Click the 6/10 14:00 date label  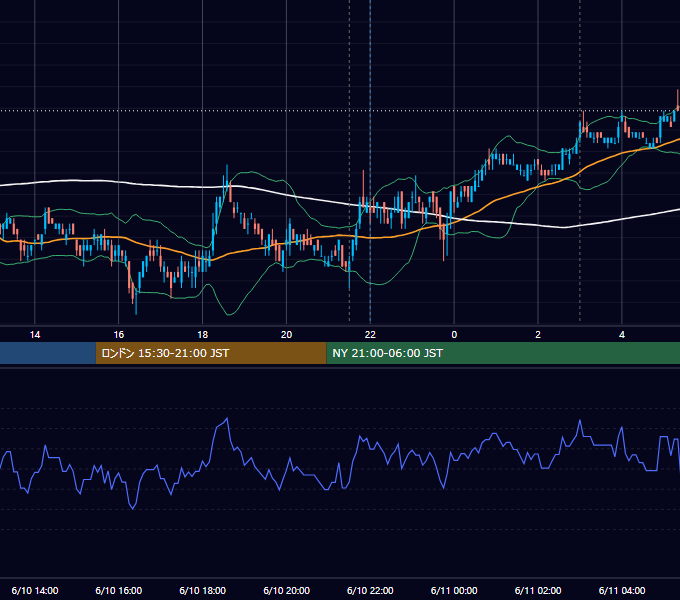click(x=35, y=590)
